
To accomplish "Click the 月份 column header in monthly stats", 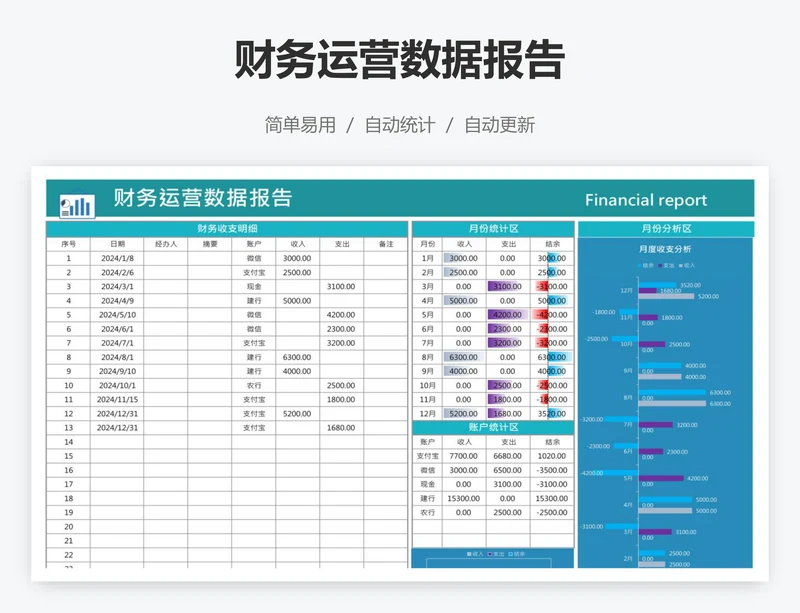I will [x=428, y=244].
